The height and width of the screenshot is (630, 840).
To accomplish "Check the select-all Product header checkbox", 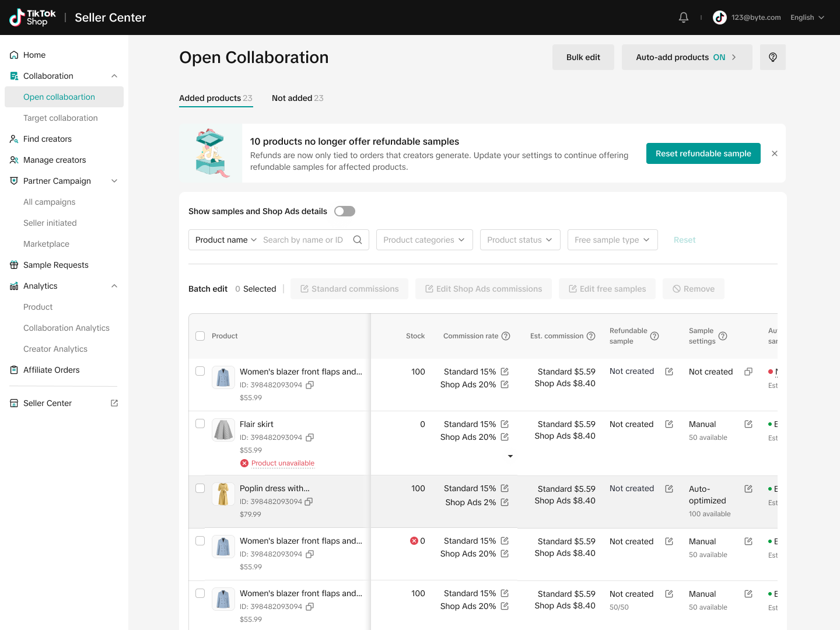I will (x=200, y=336).
